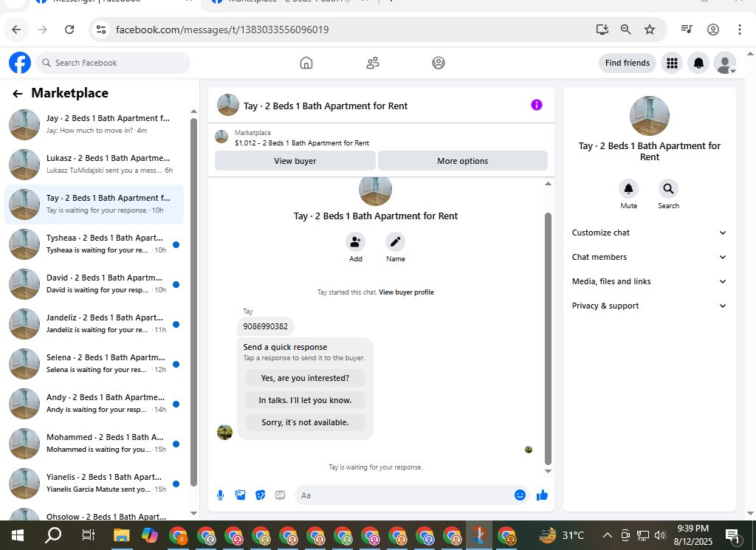
Task: Open Chrome three-dot menu
Action: (x=739, y=30)
